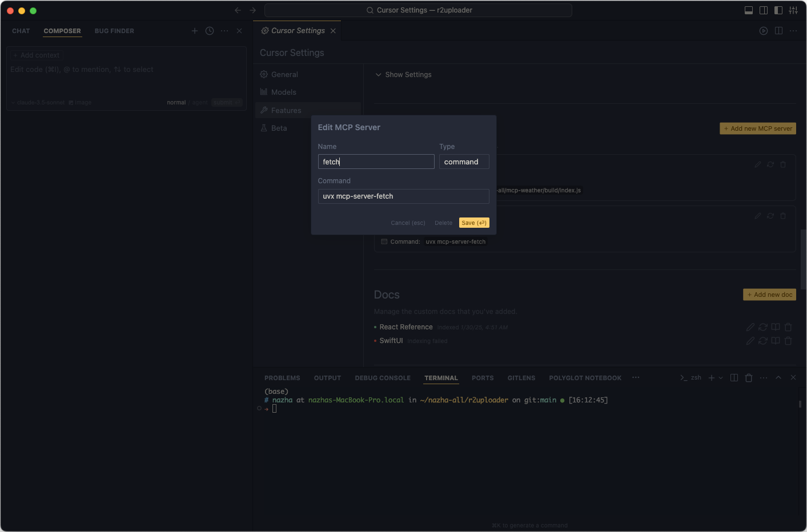Open the PROBLEMS panel tab
The image size is (807, 532).
(x=282, y=378)
